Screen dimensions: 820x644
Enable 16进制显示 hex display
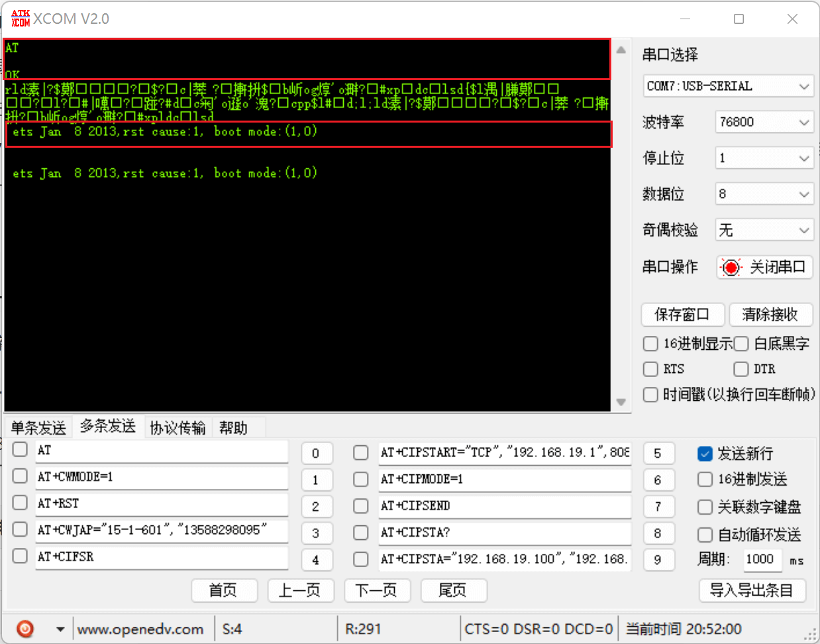tap(650, 344)
